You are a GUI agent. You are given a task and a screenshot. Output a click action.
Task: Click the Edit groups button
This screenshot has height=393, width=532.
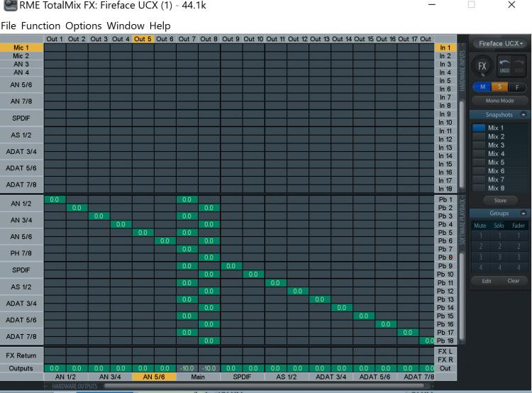click(487, 281)
